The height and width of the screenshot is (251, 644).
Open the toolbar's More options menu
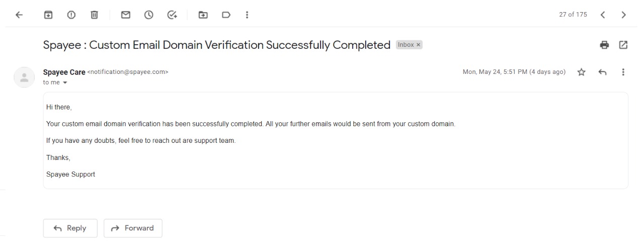[x=247, y=15]
